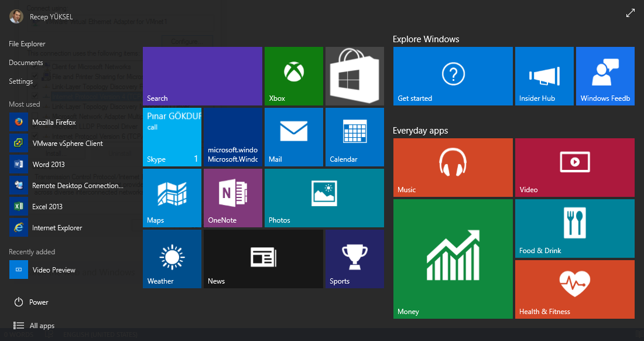Screen dimensions: 644x341
Task: Launch the Video tile
Action: 574,168
